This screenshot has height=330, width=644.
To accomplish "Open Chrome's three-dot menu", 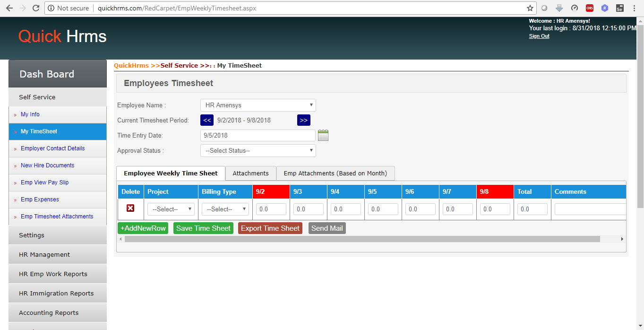I will [x=634, y=8].
